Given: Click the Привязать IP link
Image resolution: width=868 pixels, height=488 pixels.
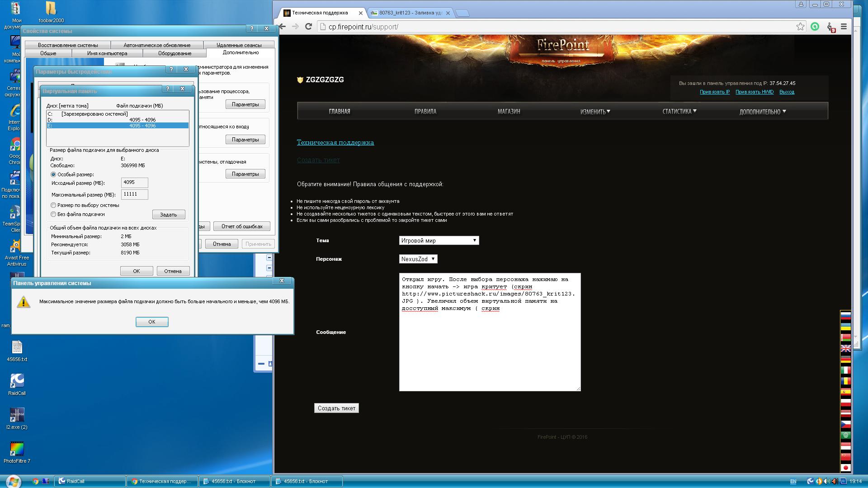Looking at the screenshot, I should [714, 92].
